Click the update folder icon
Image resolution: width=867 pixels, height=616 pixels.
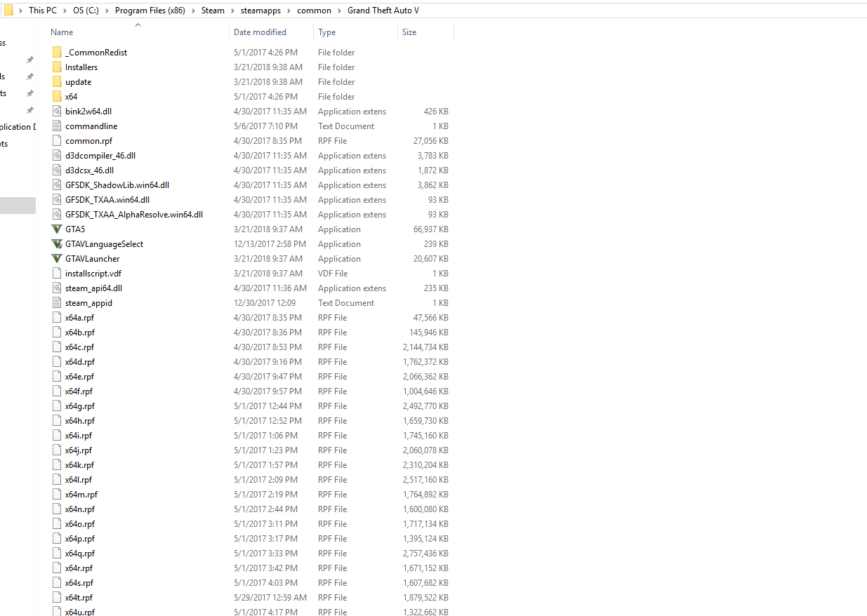pyautogui.click(x=57, y=82)
